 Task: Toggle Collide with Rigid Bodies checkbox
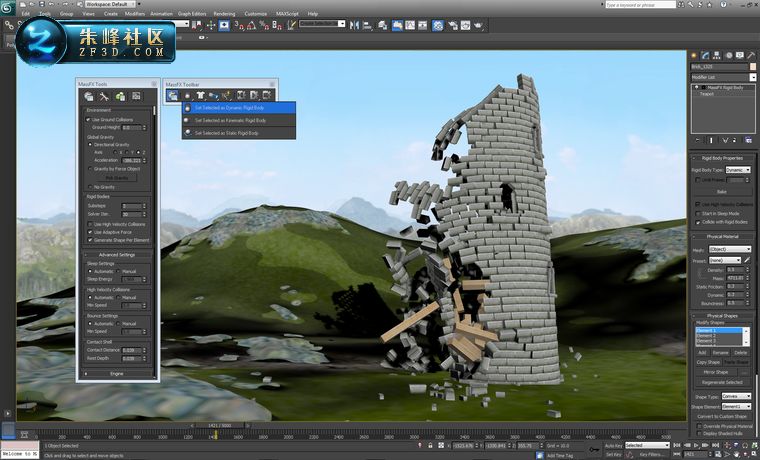698,222
